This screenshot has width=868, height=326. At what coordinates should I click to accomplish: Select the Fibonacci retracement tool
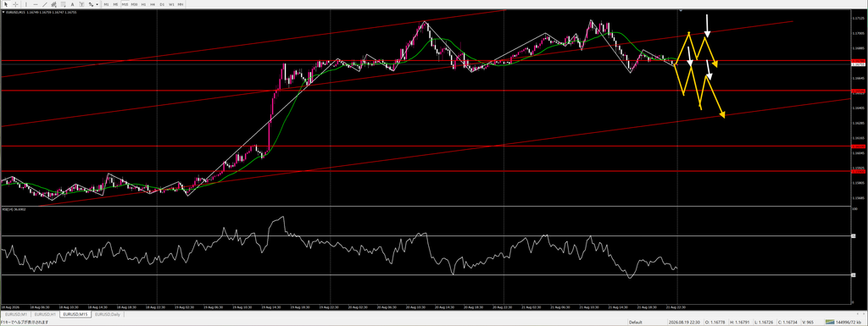(x=63, y=4)
